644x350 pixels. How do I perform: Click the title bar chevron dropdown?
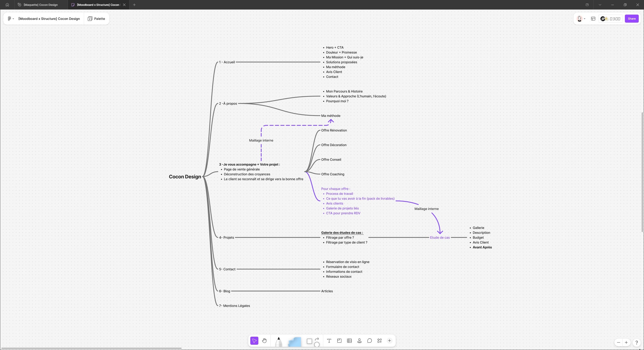[600, 5]
